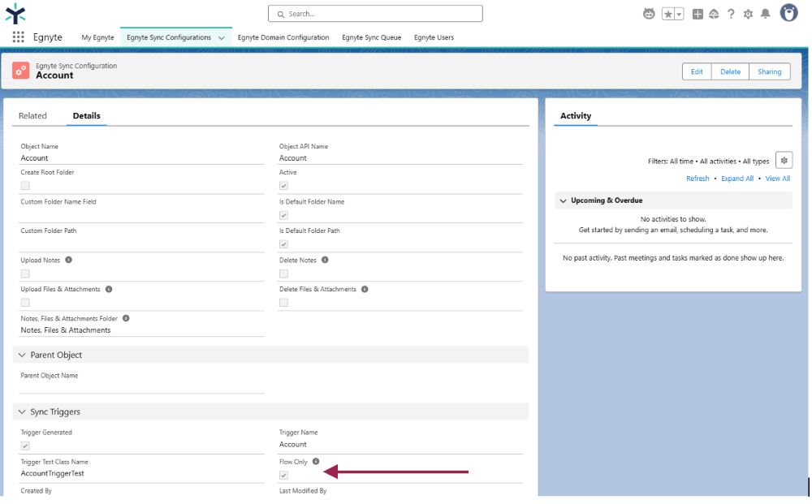The width and height of the screenshot is (812, 504).
Task: Toggle the Active checkbox
Action: point(283,186)
